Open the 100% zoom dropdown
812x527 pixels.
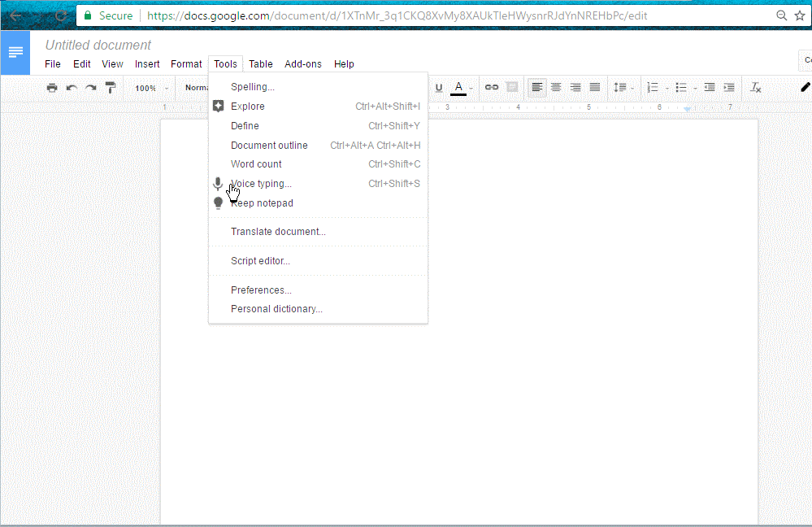point(152,88)
